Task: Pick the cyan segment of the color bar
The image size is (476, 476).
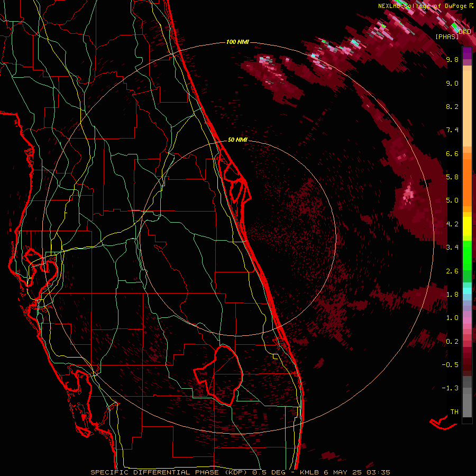Action: point(467,290)
